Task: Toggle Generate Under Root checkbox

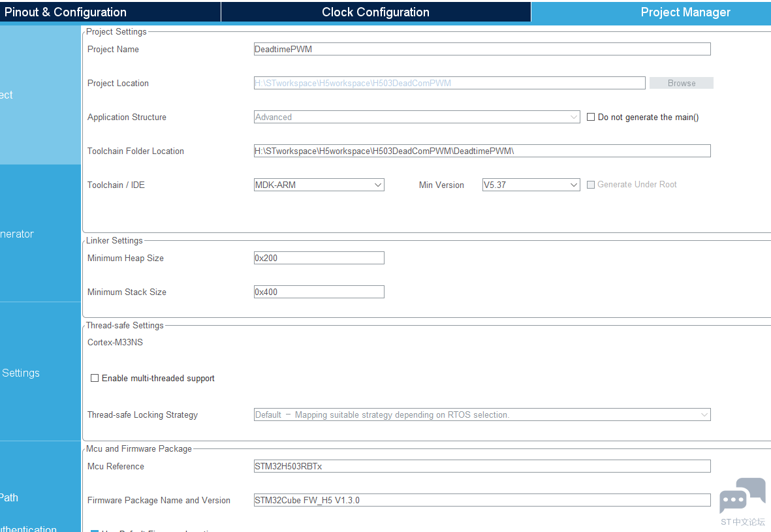Action: coord(591,185)
